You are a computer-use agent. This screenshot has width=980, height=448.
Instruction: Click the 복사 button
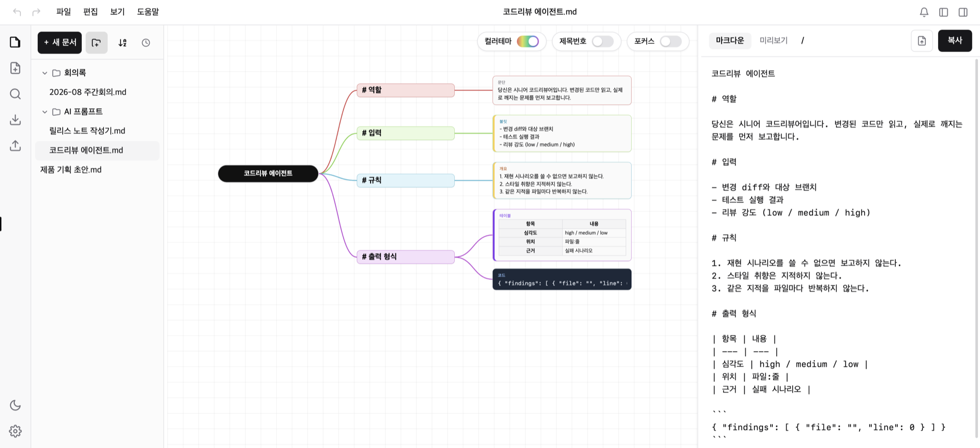[954, 40]
